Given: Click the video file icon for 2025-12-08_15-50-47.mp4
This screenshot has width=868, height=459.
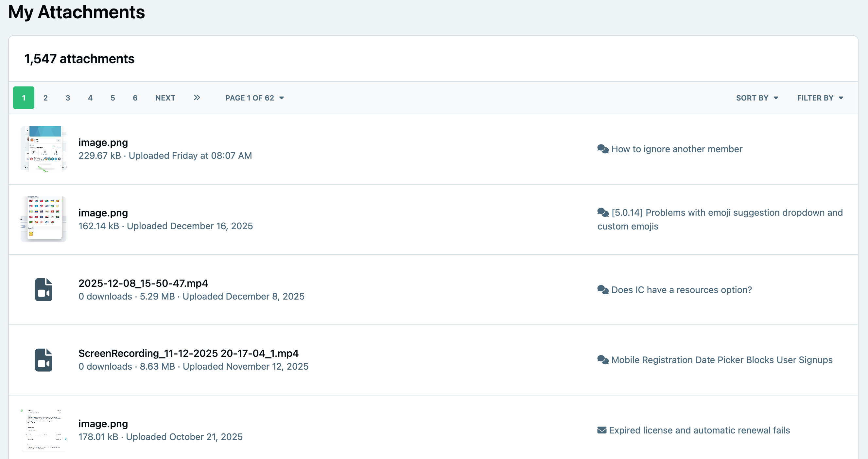Looking at the screenshot, I should (43, 289).
